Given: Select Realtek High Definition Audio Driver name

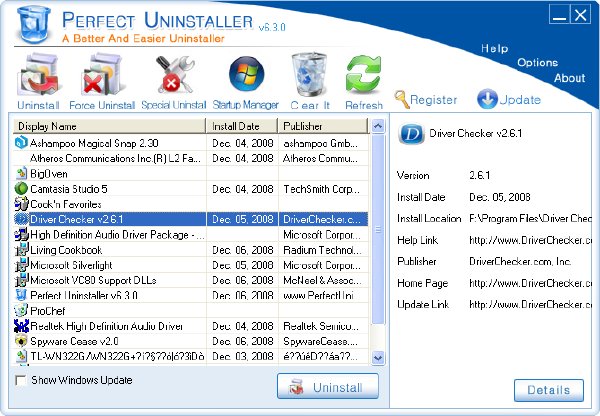Looking at the screenshot, I should click(106, 326).
